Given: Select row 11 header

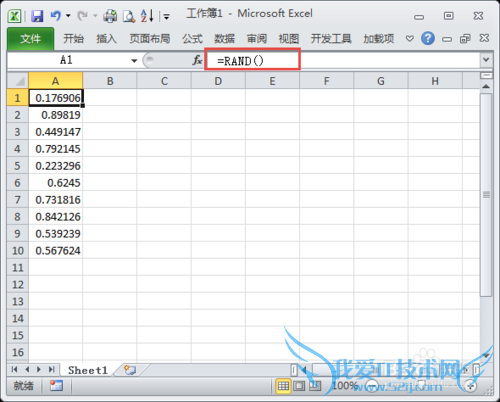Looking at the screenshot, I should coord(18,268).
